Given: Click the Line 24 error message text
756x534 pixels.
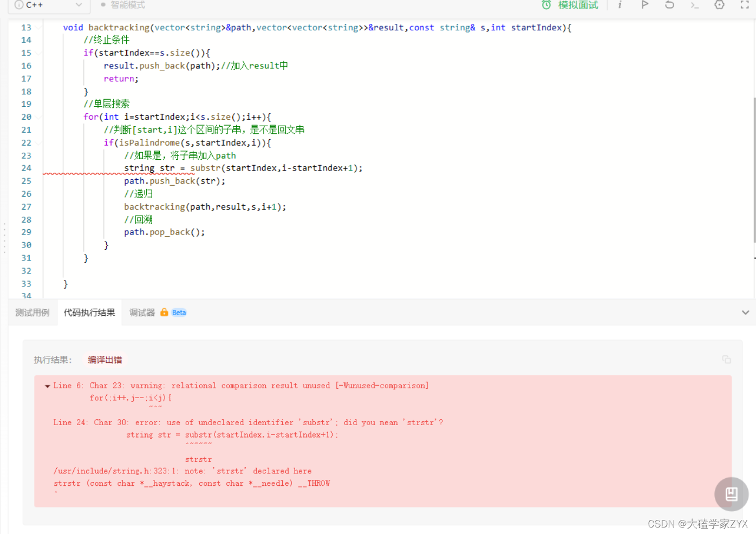Looking at the screenshot, I should pyautogui.click(x=248, y=422).
